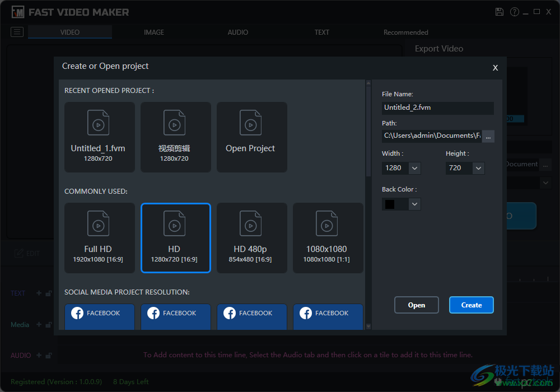
Task: Click the Fast Video Maker logo icon
Action: 18,12
